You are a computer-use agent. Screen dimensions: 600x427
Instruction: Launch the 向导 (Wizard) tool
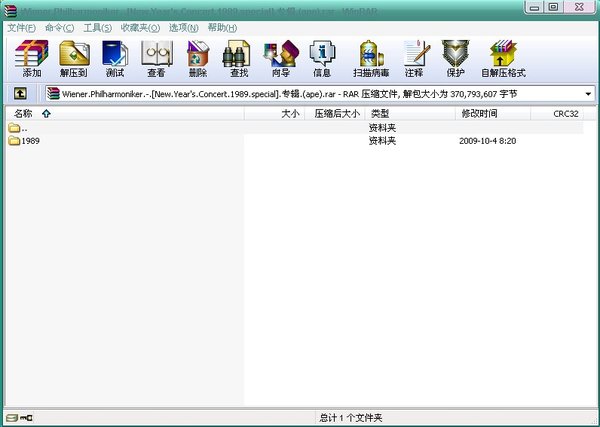281,59
